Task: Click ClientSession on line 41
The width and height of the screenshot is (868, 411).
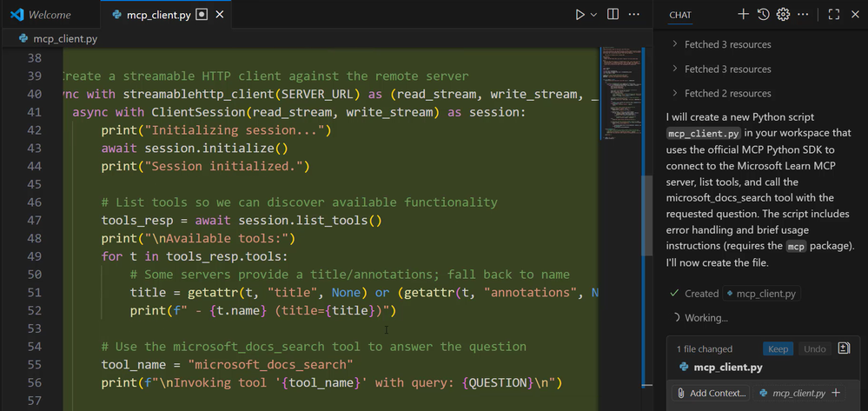Action: click(199, 112)
